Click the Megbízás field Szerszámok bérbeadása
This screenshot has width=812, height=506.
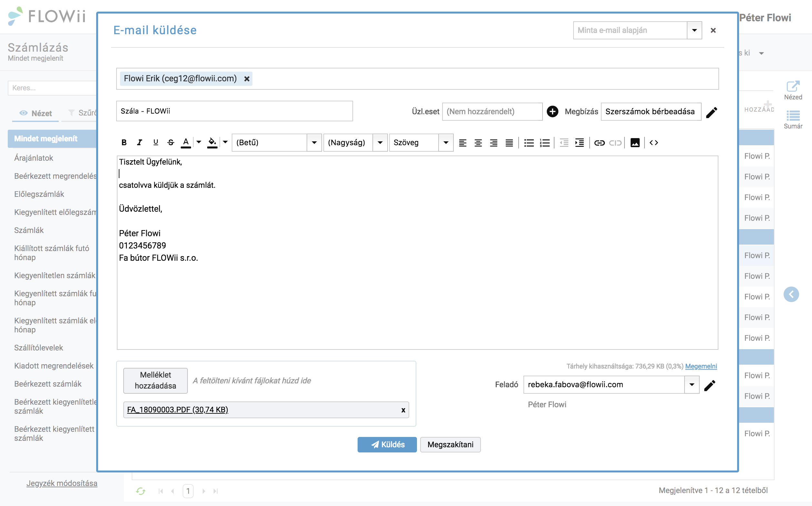tap(651, 111)
